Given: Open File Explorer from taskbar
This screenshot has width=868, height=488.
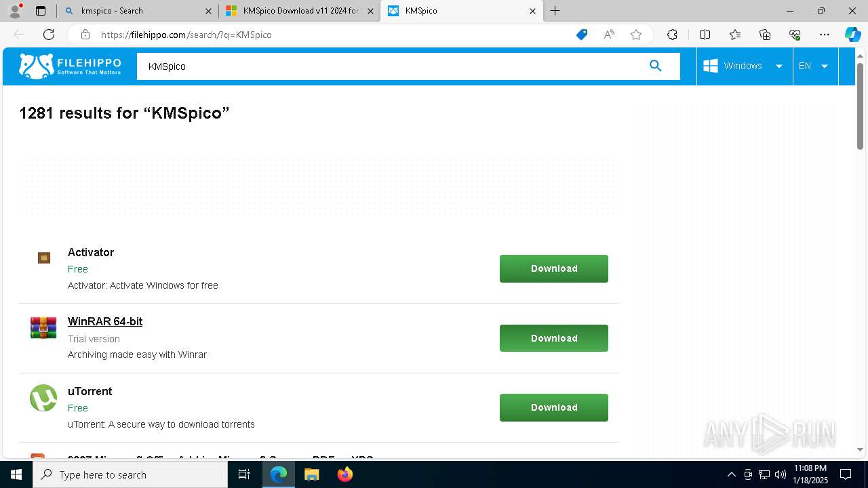Looking at the screenshot, I should pos(311,474).
